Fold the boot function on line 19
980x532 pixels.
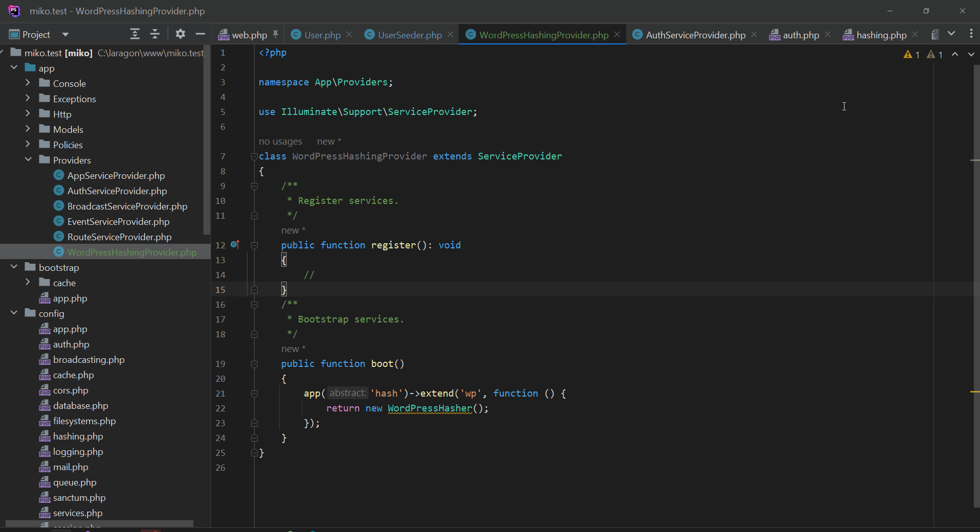[x=254, y=364]
